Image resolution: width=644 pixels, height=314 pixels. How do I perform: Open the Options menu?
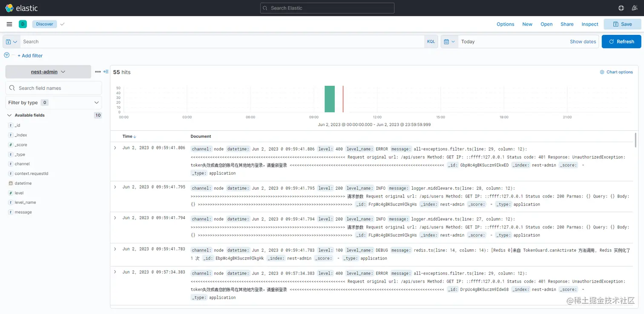point(506,24)
